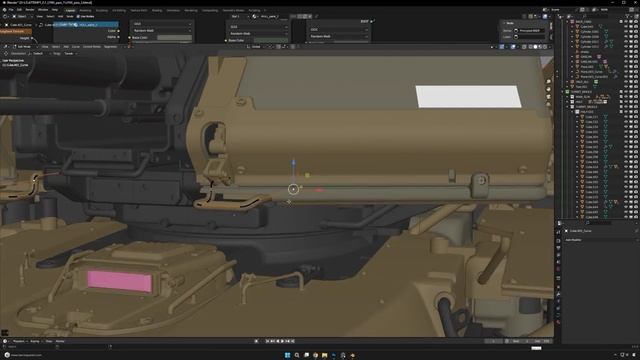The image size is (640, 360).
Task: Open the Segments menu
Action: pyautogui.click(x=111, y=47)
